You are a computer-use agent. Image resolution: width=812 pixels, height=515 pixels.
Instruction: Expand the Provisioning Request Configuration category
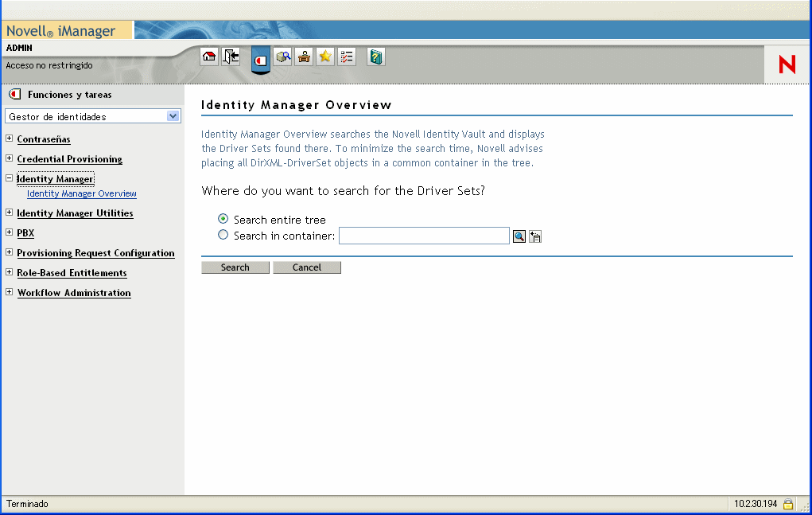(x=10, y=252)
